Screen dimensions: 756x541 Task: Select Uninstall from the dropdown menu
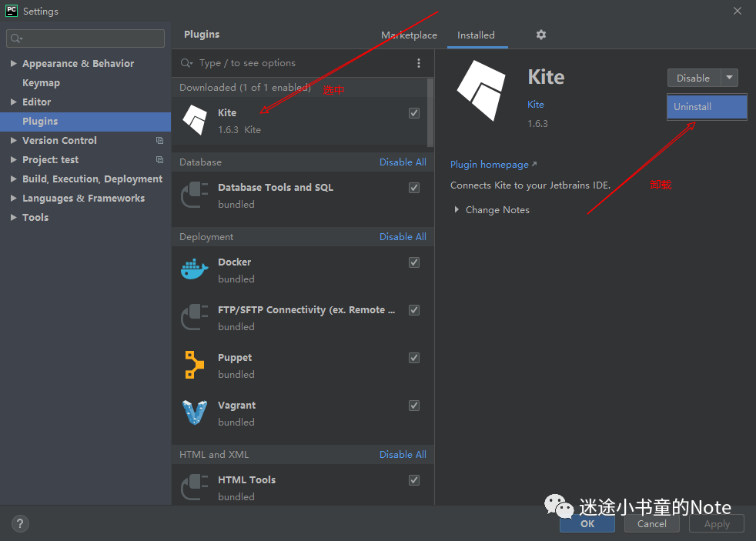pyautogui.click(x=707, y=107)
